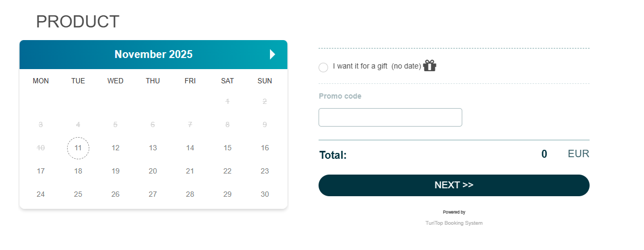Choose November 24 on calendar
The width and height of the screenshot is (644, 250).
pyautogui.click(x=41, y=194)
